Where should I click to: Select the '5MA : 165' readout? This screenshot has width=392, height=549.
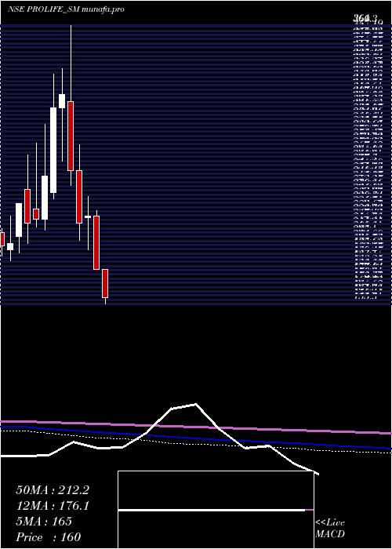pyautogui.click(x=44, y=522)
